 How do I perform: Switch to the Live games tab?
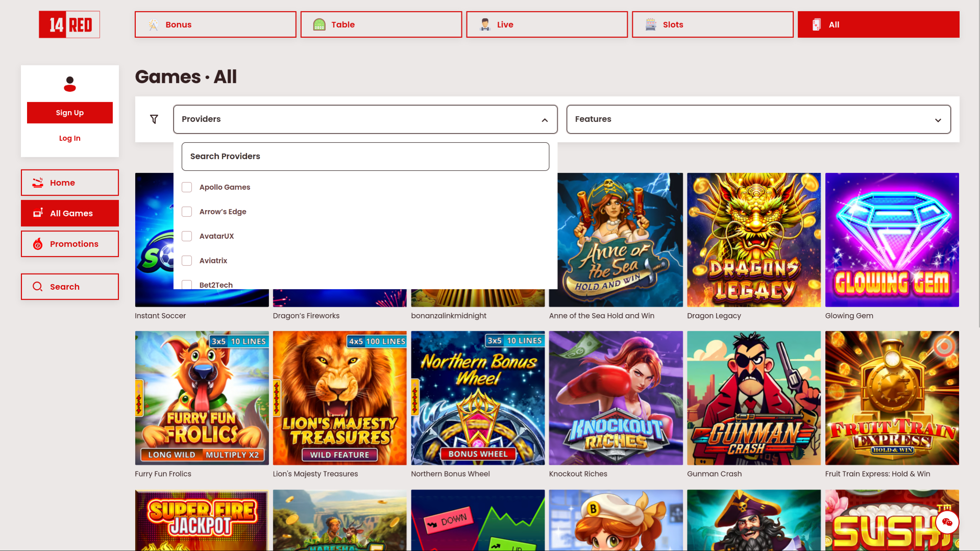tap(546, 24)
